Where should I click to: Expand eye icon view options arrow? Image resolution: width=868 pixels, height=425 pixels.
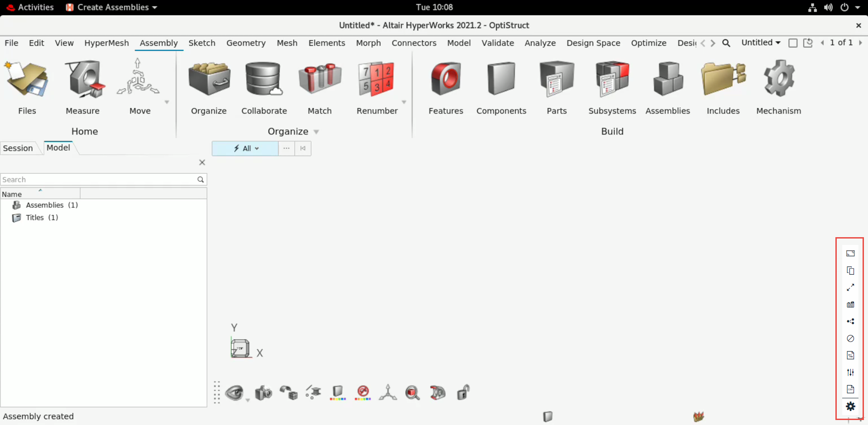[248, 400]
